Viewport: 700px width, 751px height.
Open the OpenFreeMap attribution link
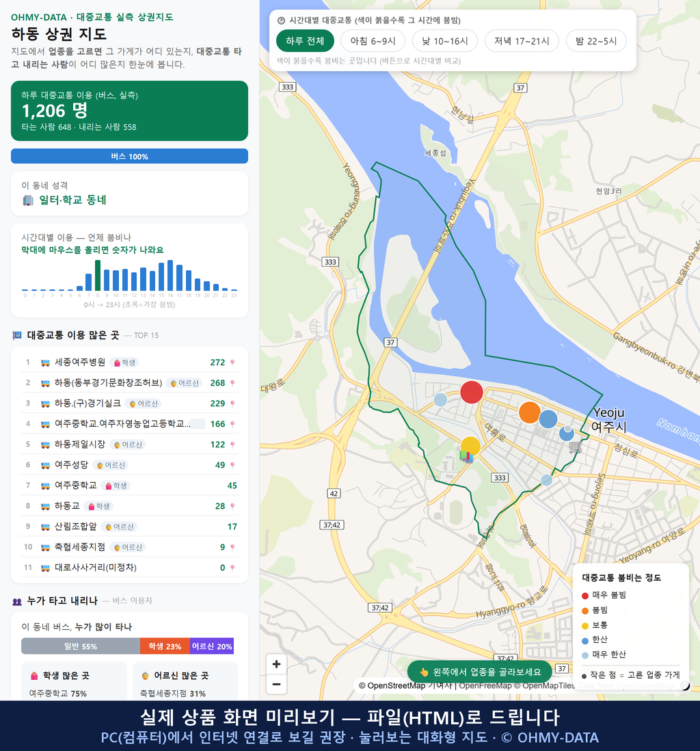(x=485, y=686)
